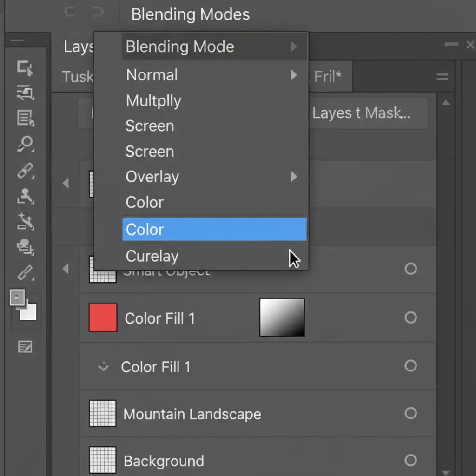Screen dimensions: 476x476
Task: Click the document notes tool icon
Action: pos(25,119)
